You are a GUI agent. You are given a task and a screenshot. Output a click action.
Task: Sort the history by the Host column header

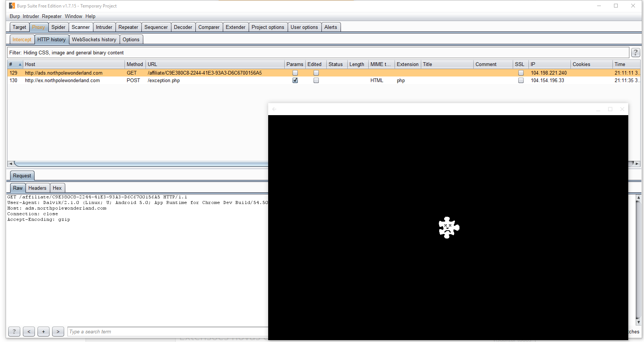(74, 64)
